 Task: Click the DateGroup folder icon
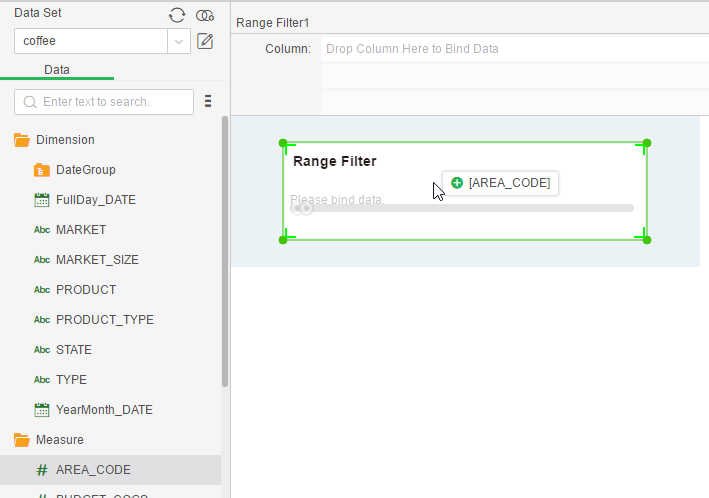coord(42,170)
